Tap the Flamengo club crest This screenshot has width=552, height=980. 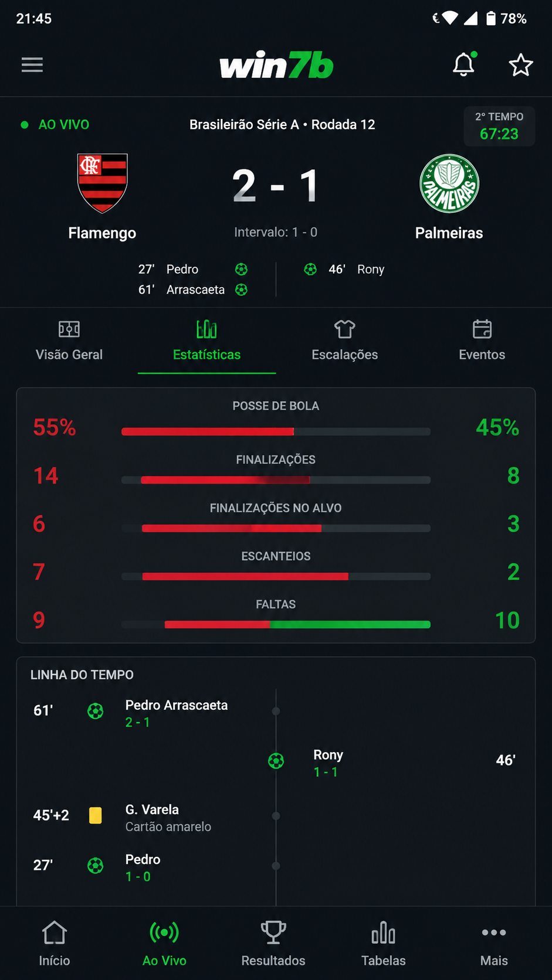(x=103, y=183)
